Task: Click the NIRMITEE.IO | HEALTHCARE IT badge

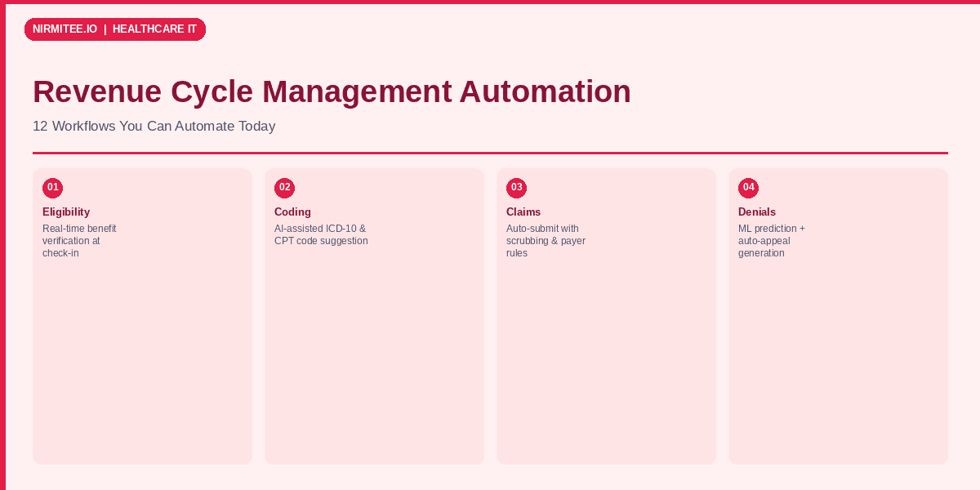Action: click(x=115, y=29)
